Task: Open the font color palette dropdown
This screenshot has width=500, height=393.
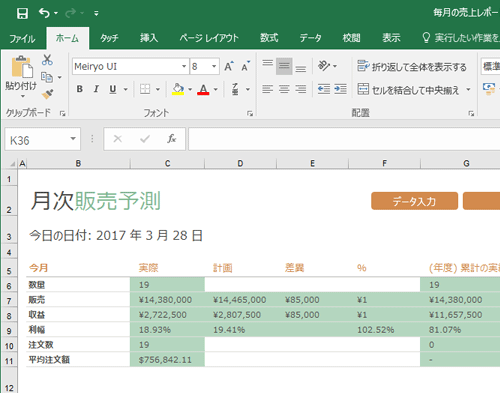Action: point(216,89)
